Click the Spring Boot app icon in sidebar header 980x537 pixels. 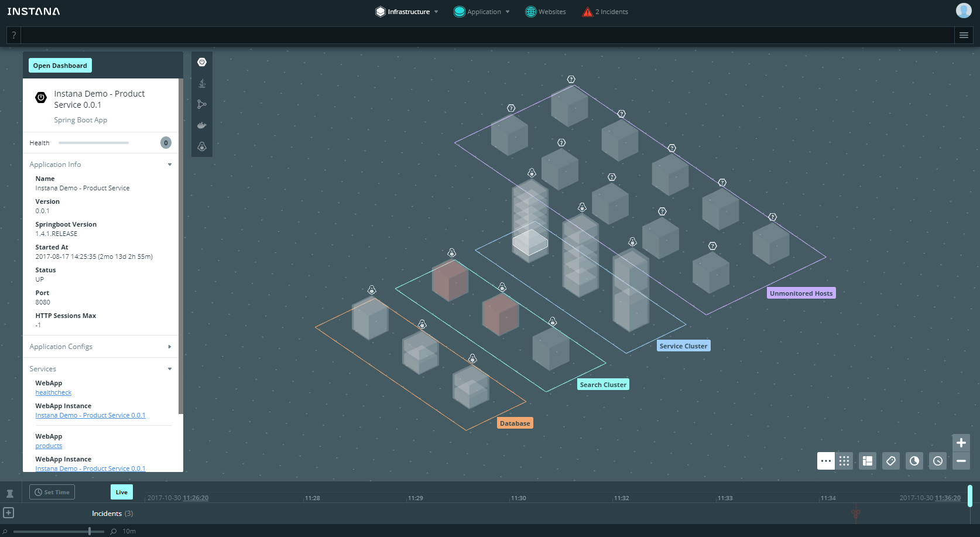tap(41, 97)
